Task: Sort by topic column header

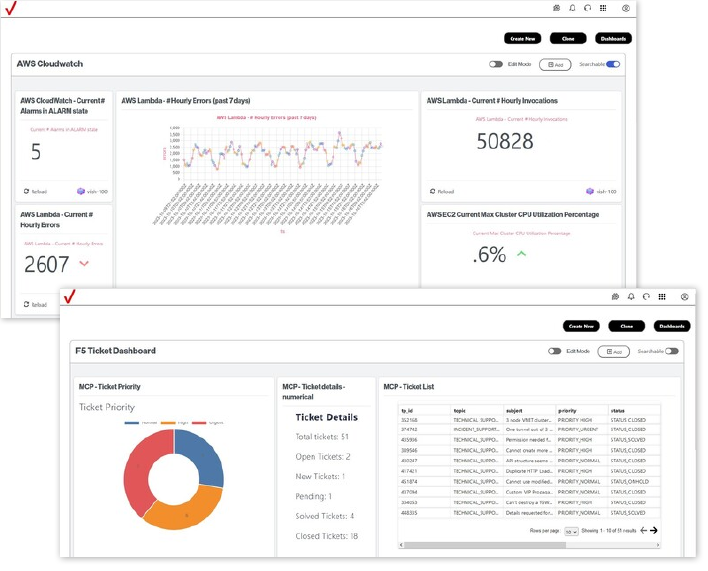Action: point(460,411)
